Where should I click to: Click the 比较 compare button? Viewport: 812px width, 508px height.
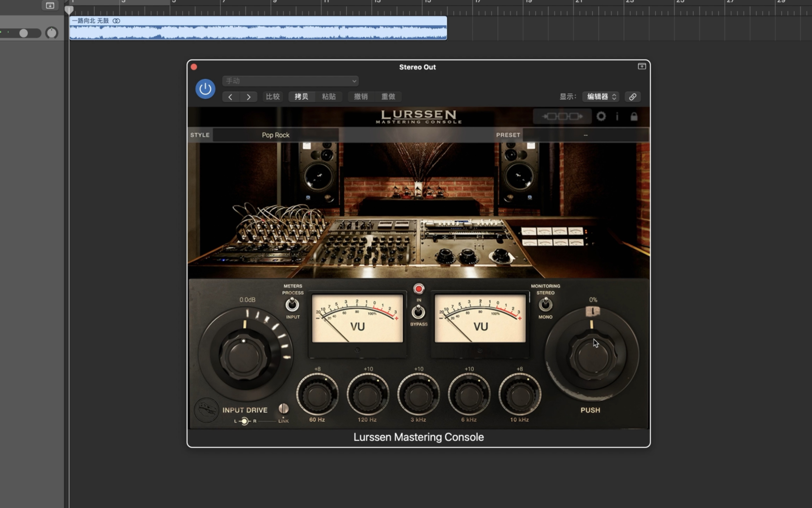pos(272,97)
